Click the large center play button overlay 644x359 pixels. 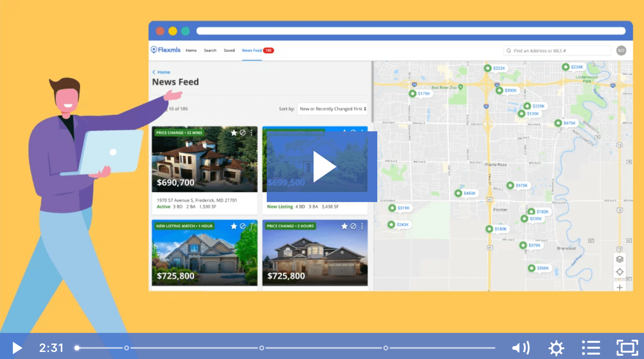(322, 167)
